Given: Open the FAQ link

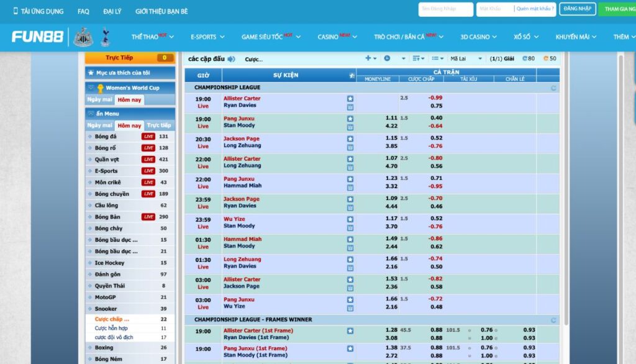Looking at the screenshot, I should coord(83,11).
